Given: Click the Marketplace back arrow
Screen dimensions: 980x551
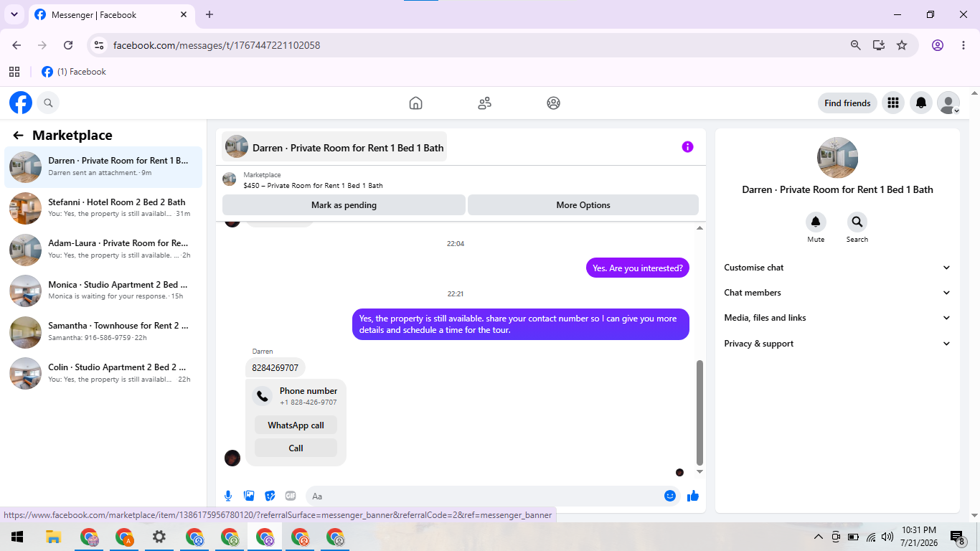Looking at the screenshot, I should (18, 135).
